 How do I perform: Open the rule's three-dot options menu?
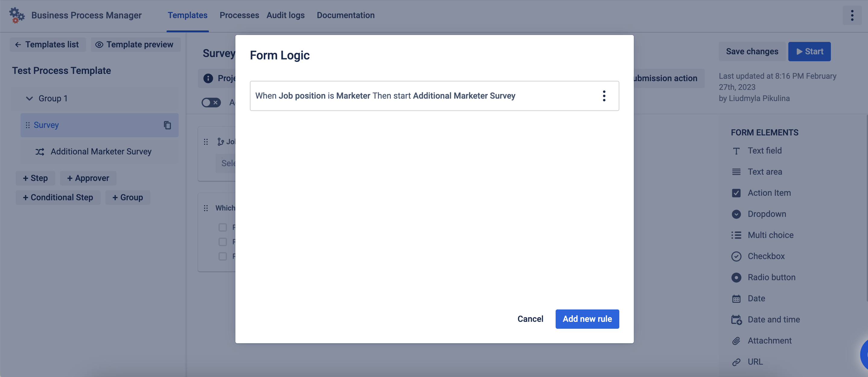tap(604, 96)
